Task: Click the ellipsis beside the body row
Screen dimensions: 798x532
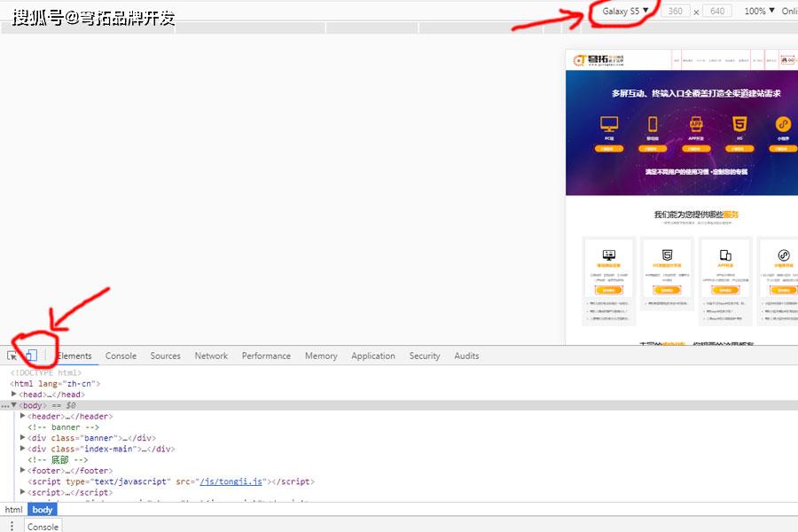Action: (4, 406)
